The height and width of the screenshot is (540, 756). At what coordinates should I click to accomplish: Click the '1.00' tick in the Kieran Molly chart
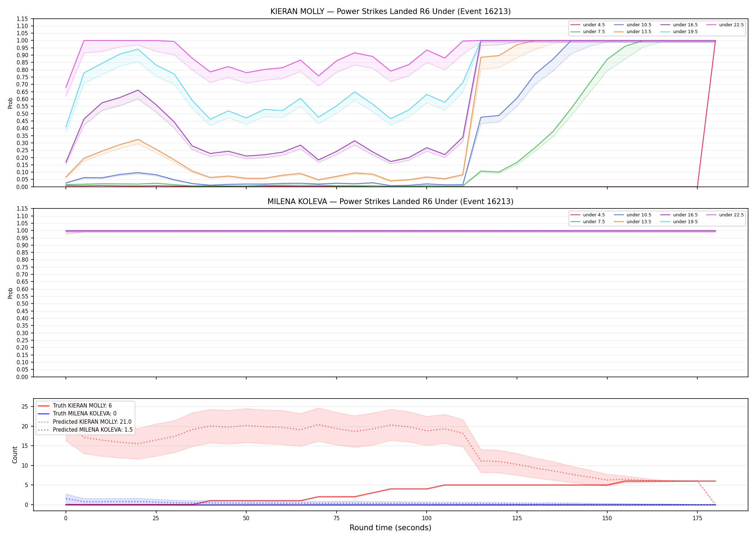pos(22,41)
